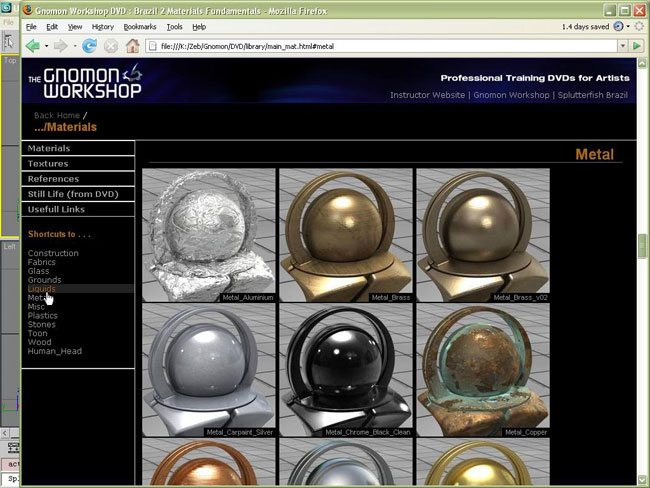The image size is (650, 488).
Task: Open the View menu
Action: click(75, 27)
